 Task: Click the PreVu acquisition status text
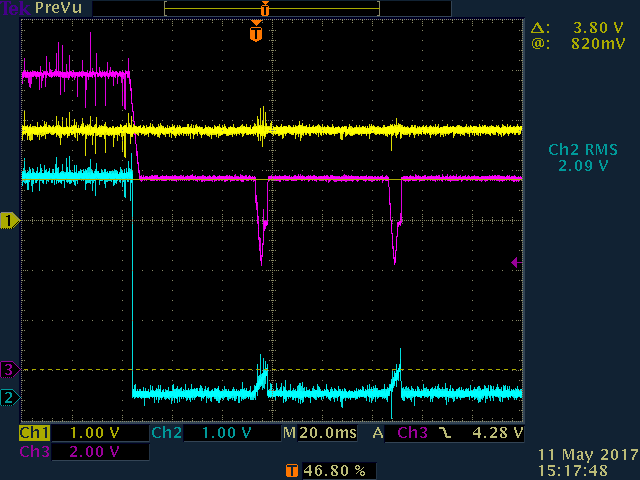point(58,8)
